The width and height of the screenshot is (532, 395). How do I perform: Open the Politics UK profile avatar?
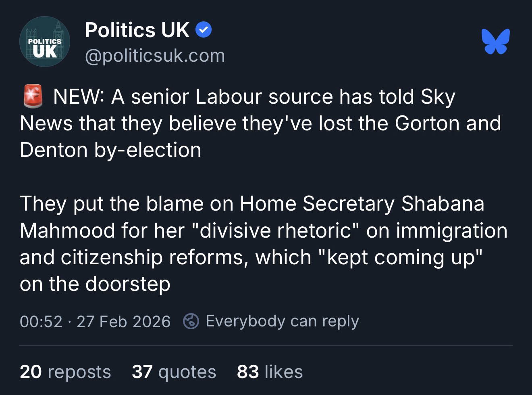[45, 42]
